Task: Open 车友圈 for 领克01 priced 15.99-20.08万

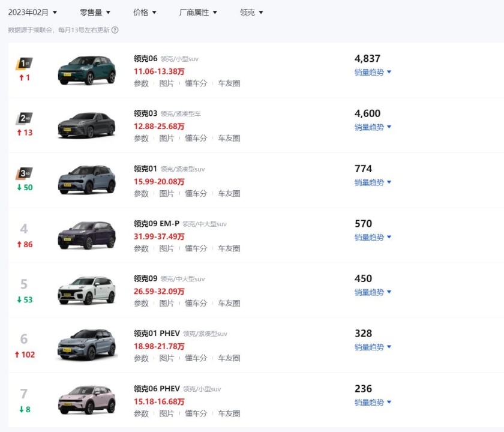Action: click(x=229, y=193)
